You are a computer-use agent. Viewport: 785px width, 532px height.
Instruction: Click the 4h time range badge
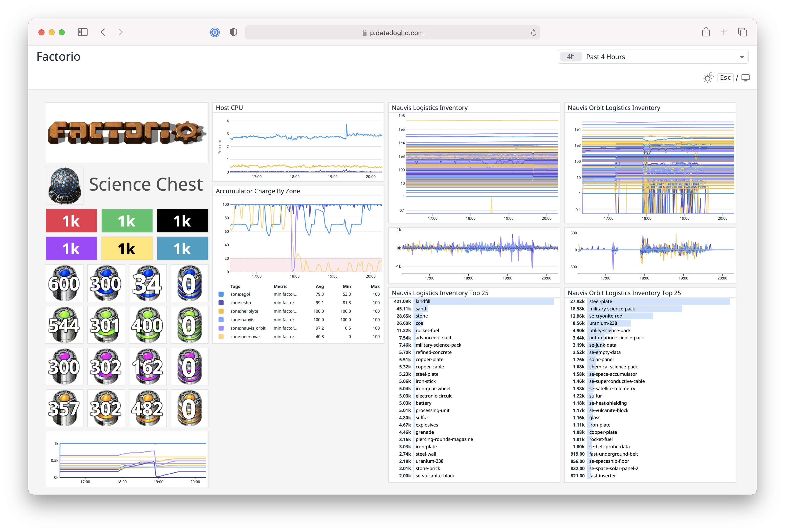click(x=571, y=57)
